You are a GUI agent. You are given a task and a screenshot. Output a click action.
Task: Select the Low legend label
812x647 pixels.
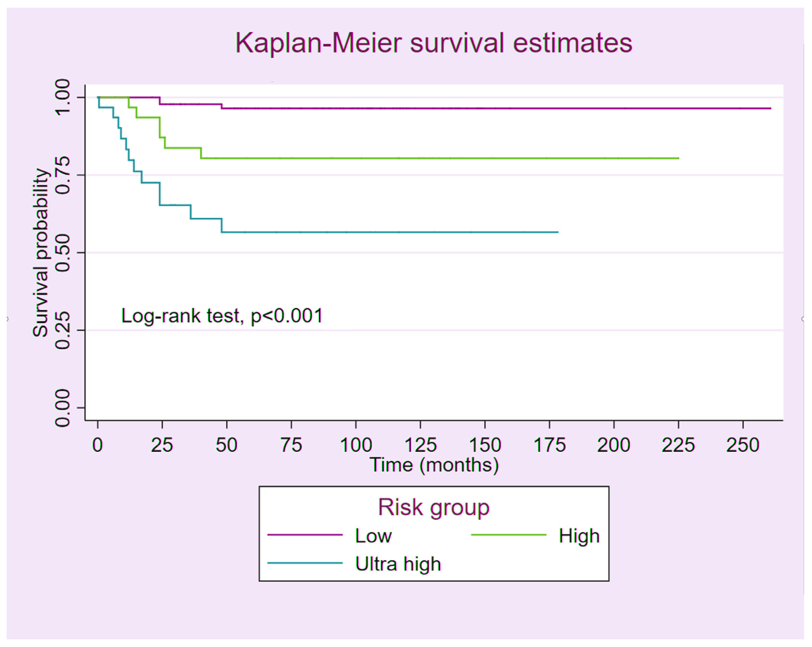(x=373, y=536)
